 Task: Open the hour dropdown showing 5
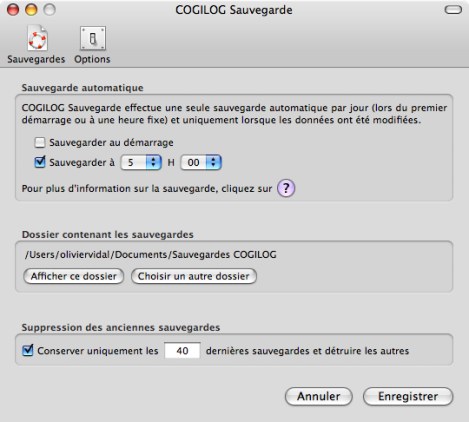click(x=141, y=162)
